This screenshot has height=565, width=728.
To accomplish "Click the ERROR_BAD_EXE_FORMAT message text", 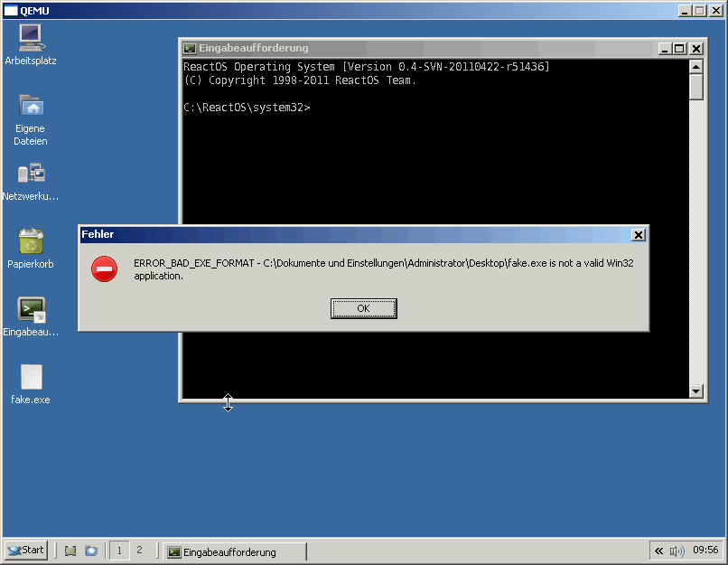I will coord(384,269).
